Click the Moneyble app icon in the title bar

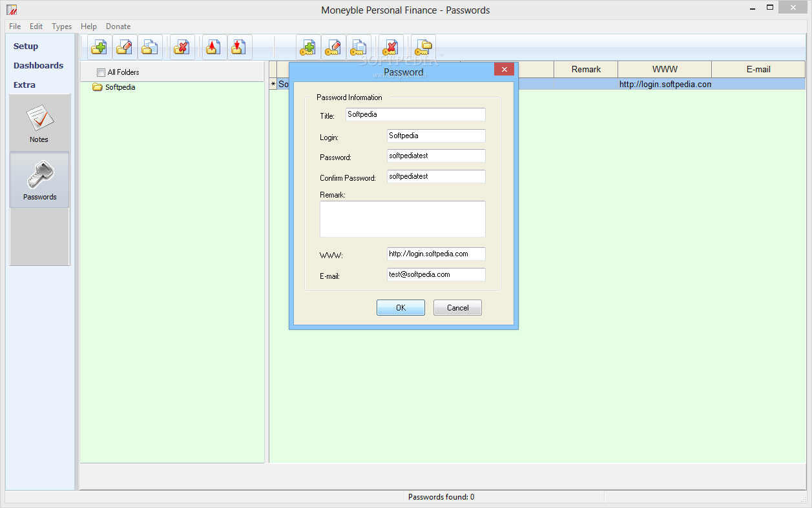point(12,10)
